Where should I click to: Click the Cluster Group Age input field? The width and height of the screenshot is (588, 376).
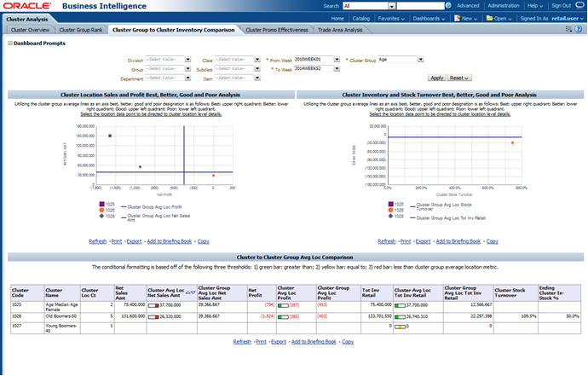[x=397, y=60]
